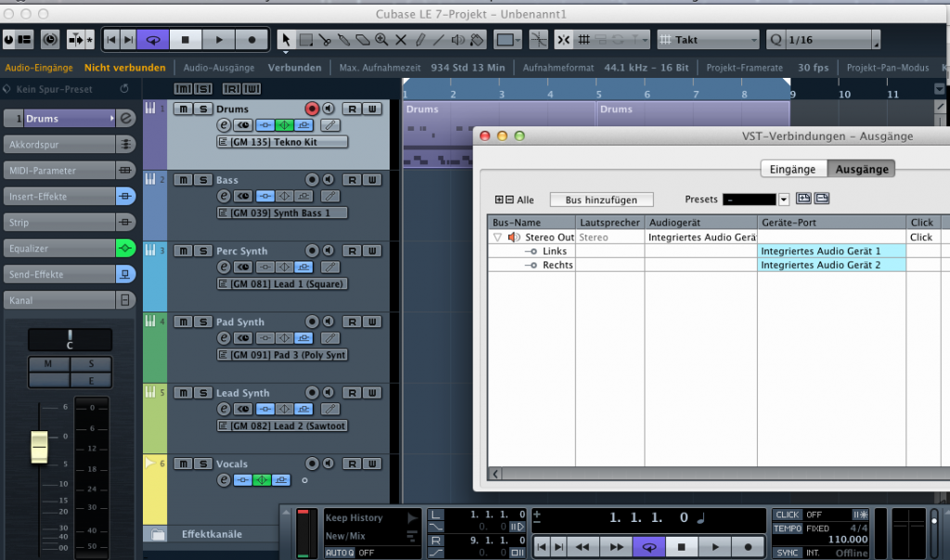Toggle Write automation on Lead Synth track
Image resolution: width=950 pixels, height=560 pixels.
click(372, 392)
